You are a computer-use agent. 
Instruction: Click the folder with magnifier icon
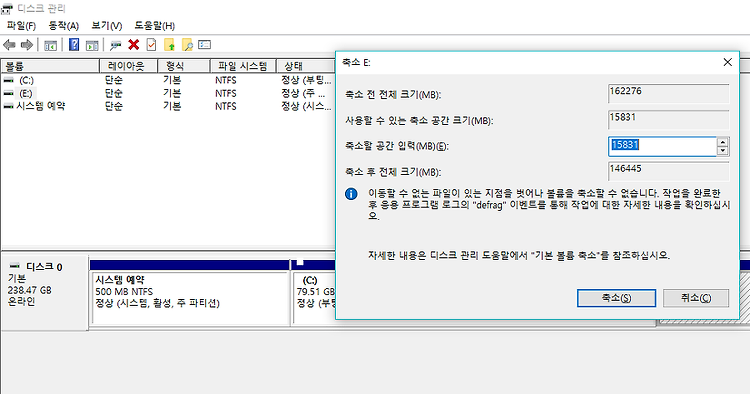click(187, 45)
